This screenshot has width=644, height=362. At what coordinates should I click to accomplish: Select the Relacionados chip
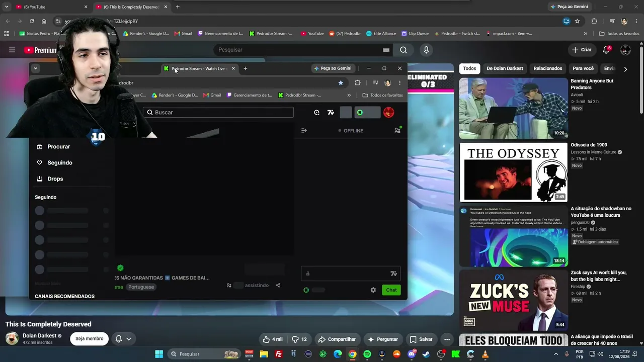tap(548, 68)
